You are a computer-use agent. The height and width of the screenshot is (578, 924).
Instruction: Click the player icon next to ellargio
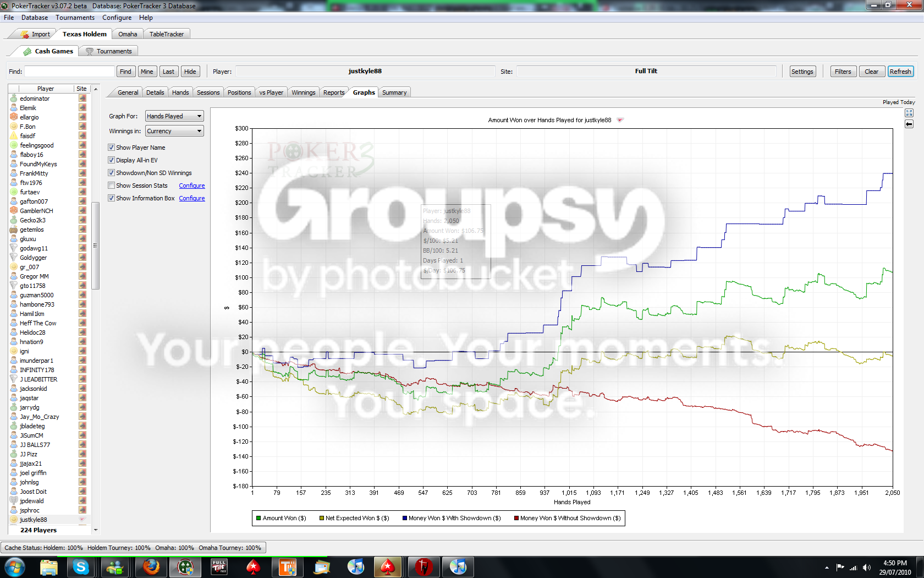pyautogui.click(x=14, y=117)
